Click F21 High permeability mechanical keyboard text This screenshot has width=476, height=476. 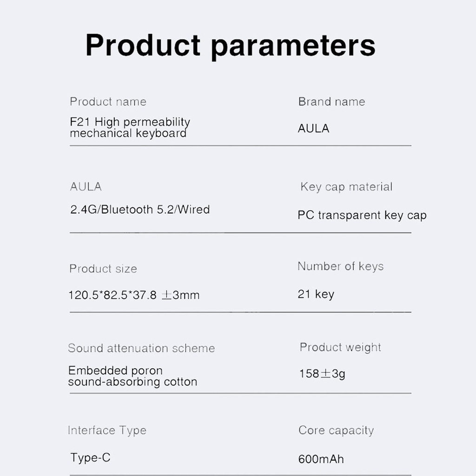pyautogui.click(x=130, y=128)
